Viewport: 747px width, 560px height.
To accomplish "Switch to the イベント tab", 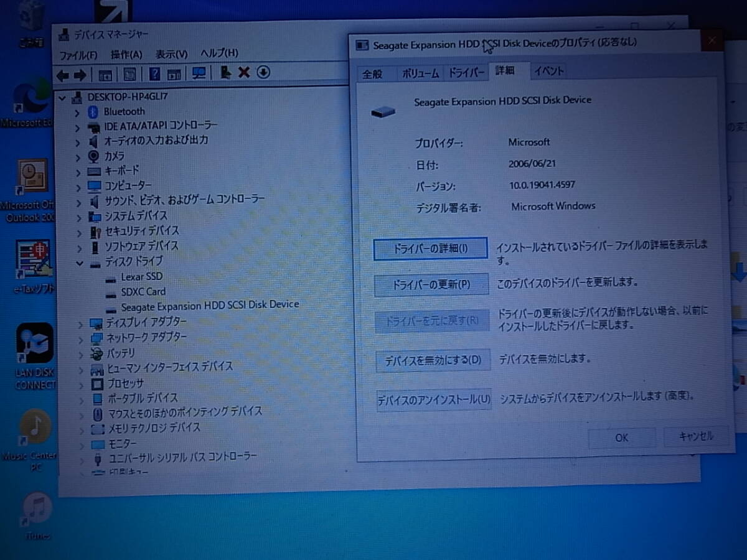I will [x=548, y=71].
